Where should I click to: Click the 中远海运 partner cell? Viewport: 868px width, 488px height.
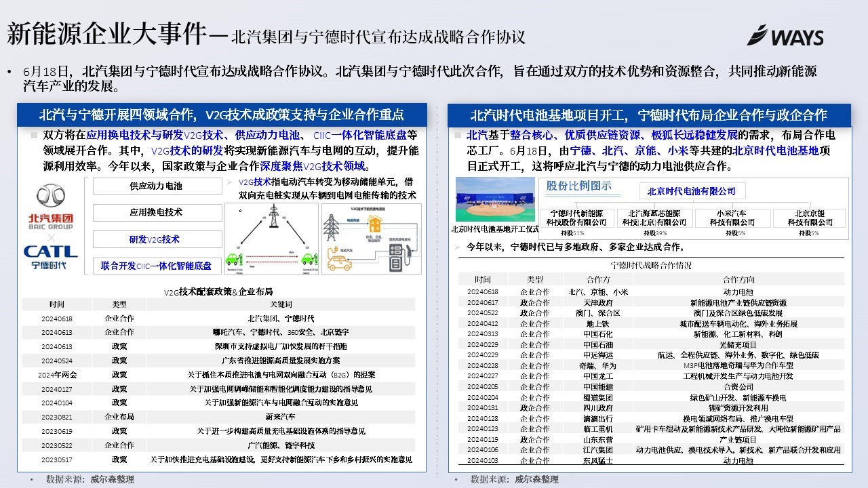(597, 355)
